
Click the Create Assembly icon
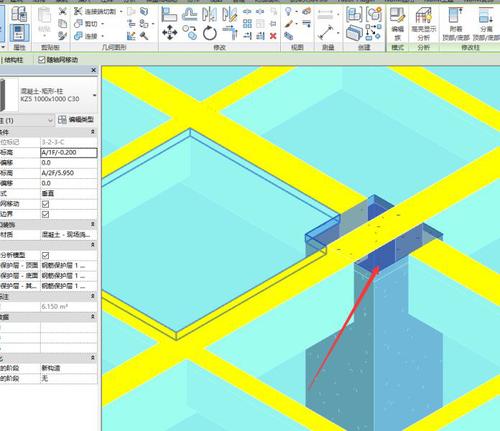(x=354, y=14)
